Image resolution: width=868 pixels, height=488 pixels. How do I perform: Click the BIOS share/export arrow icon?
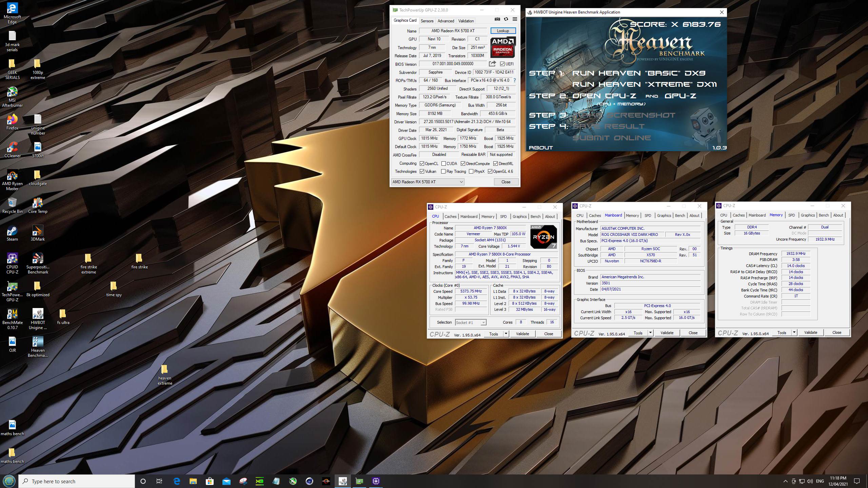click(x=493, y=64)
